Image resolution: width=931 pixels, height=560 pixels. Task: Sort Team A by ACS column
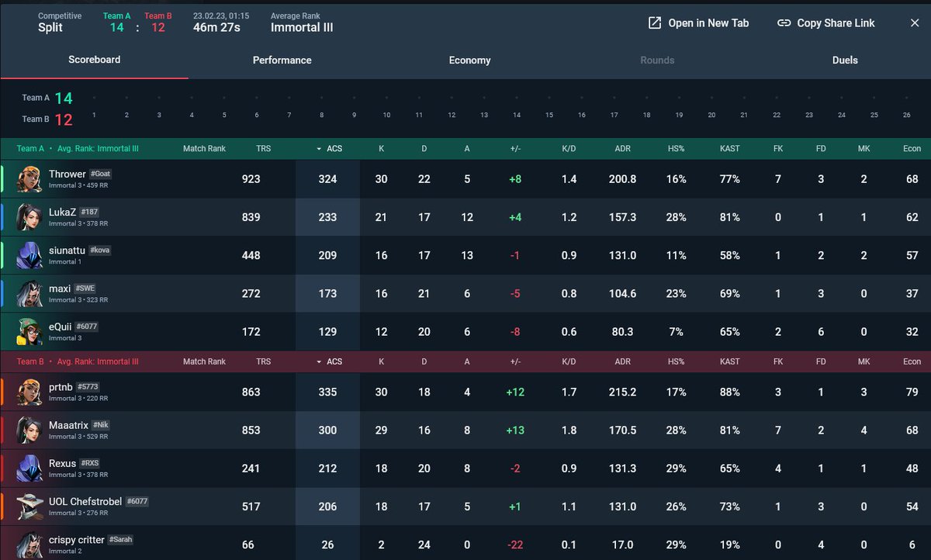coord(328,148)
